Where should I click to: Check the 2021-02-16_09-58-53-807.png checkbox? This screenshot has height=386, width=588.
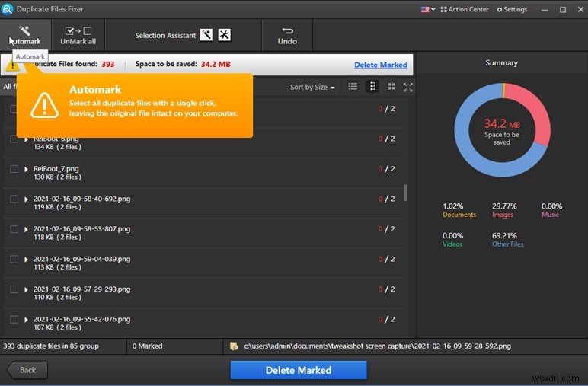[x=14, y=229]
